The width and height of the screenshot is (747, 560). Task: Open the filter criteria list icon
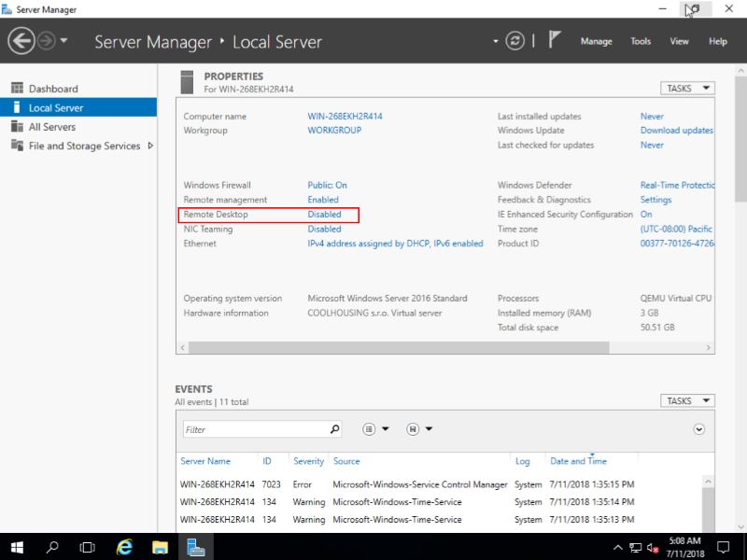(369, 429)
